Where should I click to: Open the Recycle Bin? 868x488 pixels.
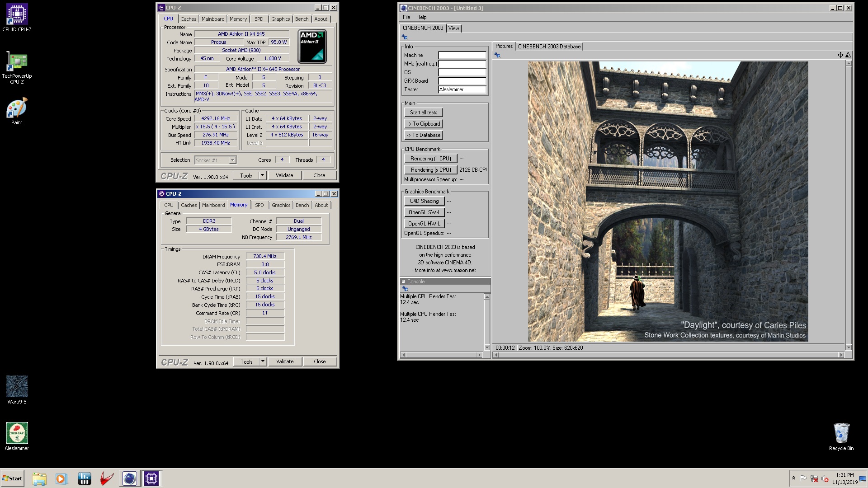click(x=841, y=436)
